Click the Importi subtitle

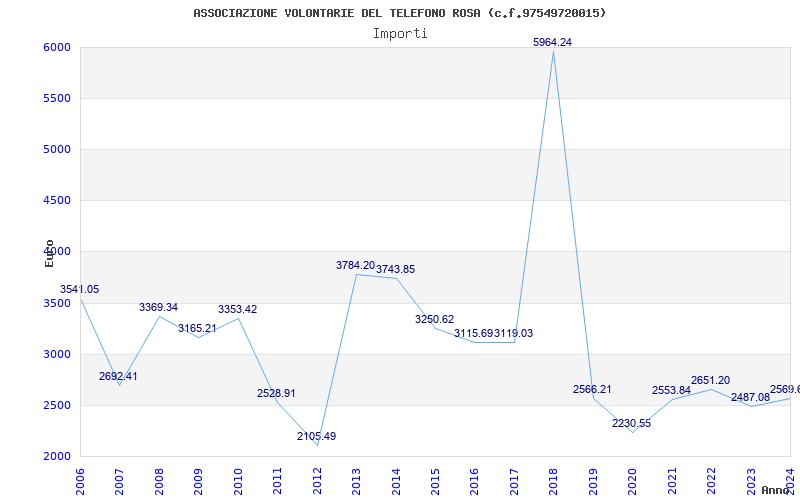click(x=400, y=34)
